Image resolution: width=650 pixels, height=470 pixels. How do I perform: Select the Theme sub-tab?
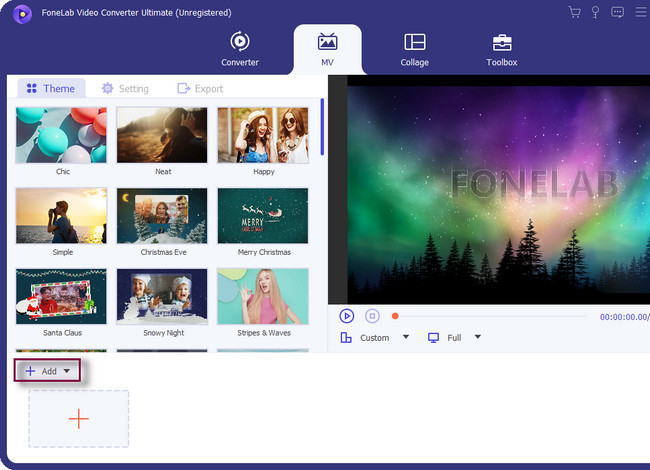[51, 88]
